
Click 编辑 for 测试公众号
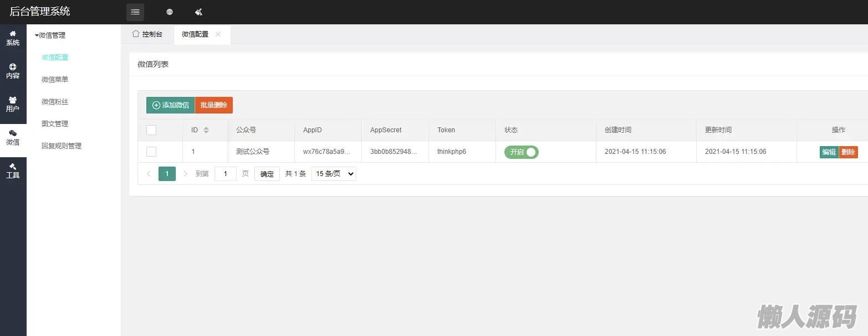[x=829, y=152]
